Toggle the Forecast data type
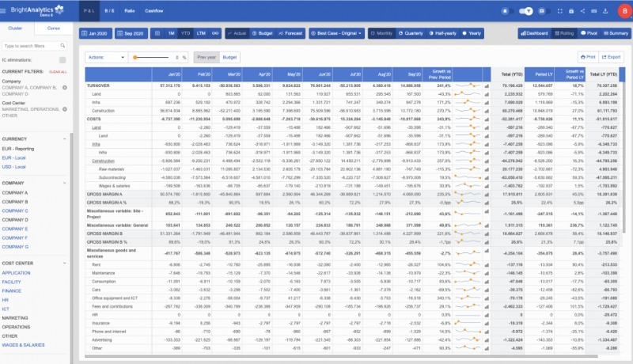 point(290,33)
